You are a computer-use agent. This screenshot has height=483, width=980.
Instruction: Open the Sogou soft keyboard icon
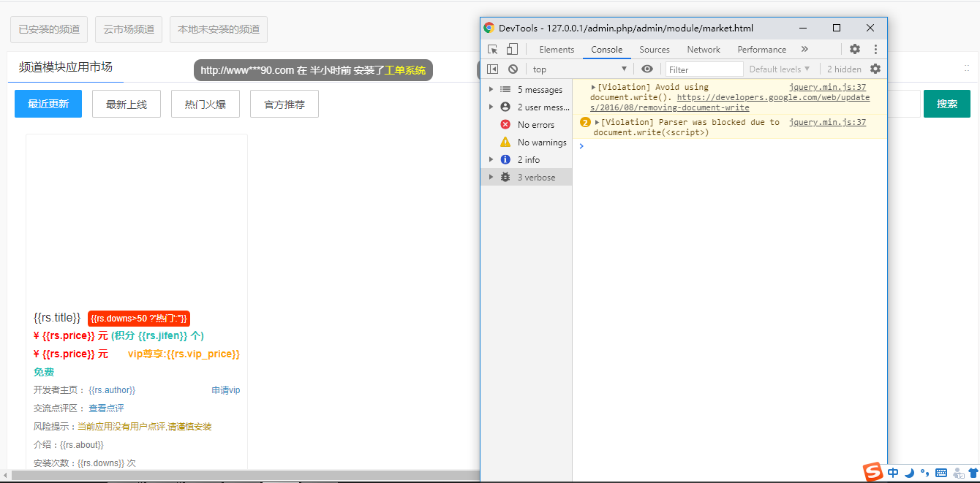click(x=941, y=473)
